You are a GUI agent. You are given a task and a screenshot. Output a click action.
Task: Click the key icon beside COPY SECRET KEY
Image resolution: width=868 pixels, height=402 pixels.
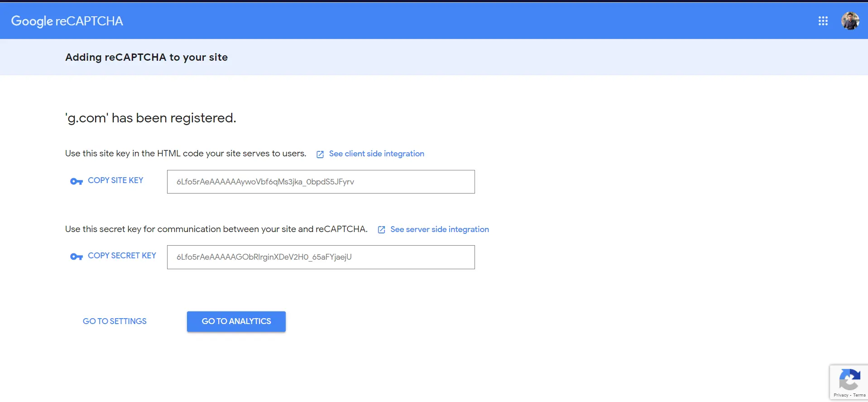click(76, 257)
